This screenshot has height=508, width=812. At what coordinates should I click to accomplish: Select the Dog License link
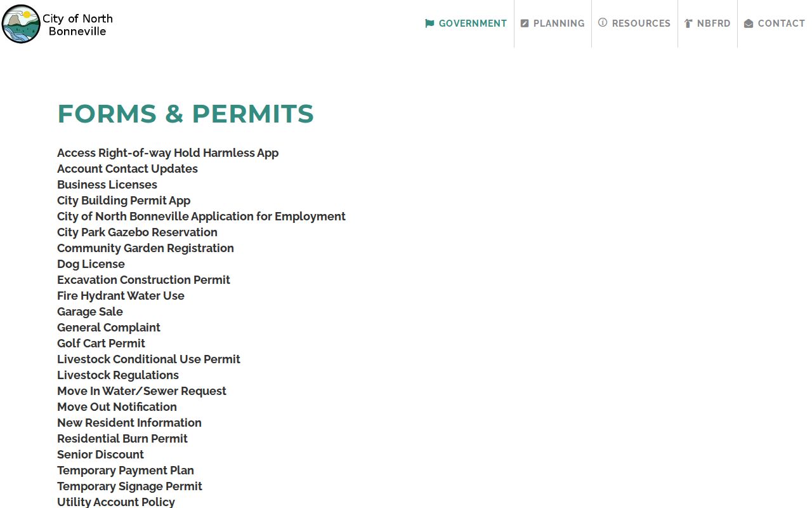pos(91,264)
